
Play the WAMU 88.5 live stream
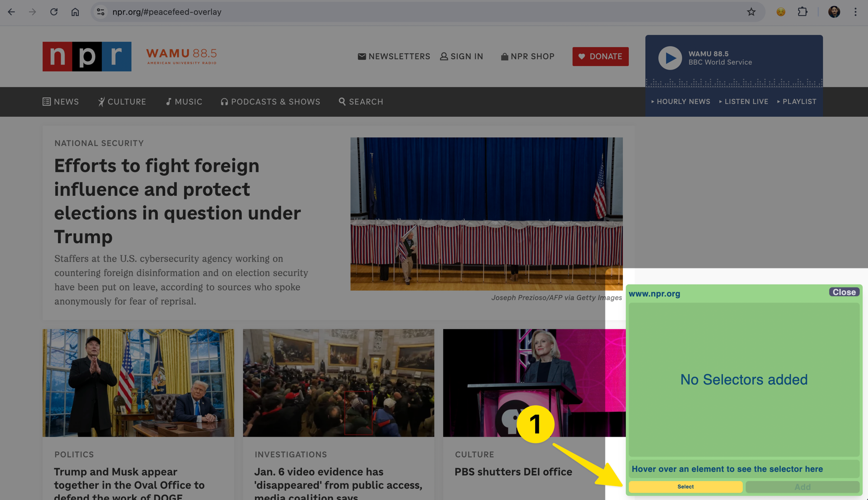670,58
